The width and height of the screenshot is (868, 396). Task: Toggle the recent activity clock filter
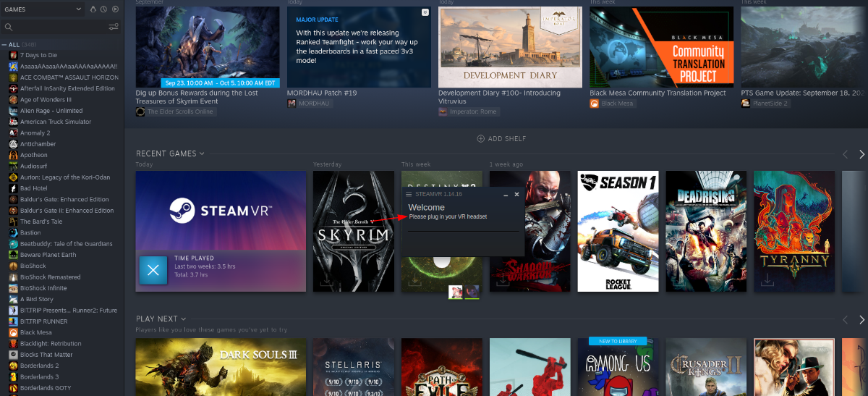point(104,9)
